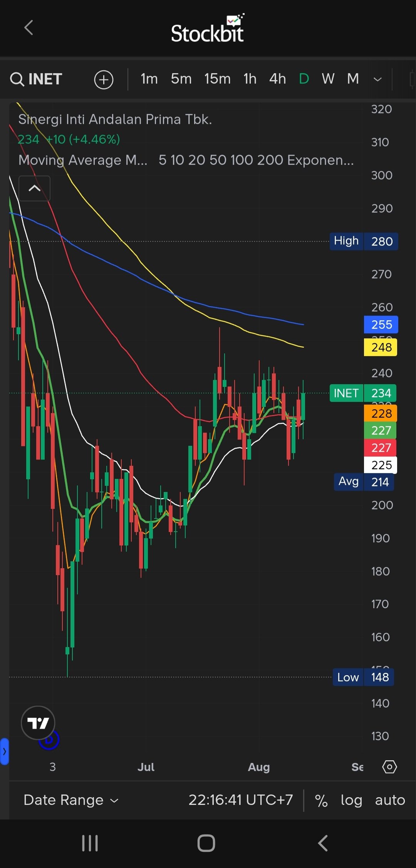This screenshot has width=416, height=868.
Task: Switch to monthly M timeframe
Action: pyautogui.click(x=353, y=79)
